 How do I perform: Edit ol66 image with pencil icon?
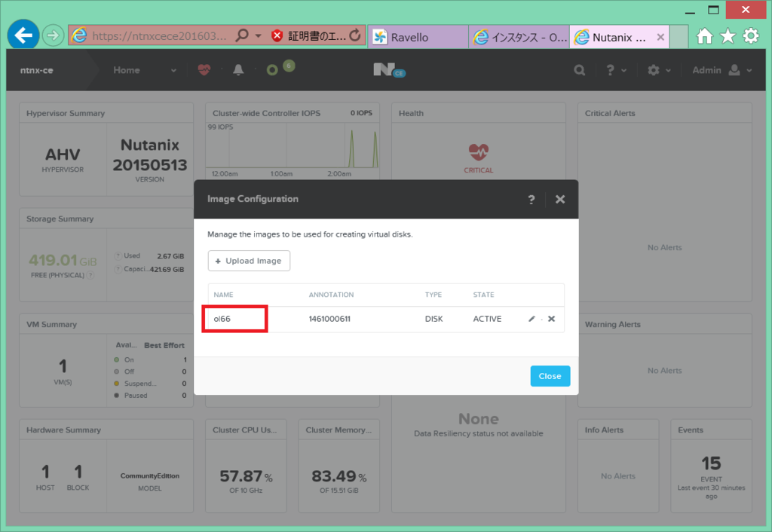coord(532,319)
